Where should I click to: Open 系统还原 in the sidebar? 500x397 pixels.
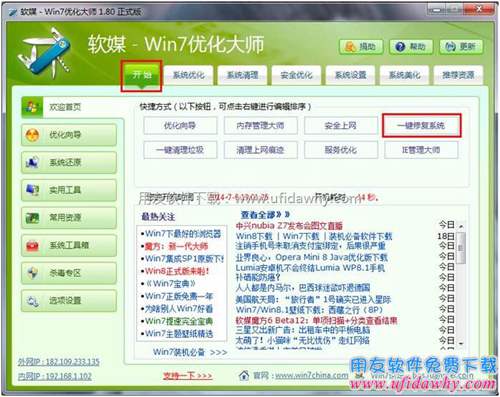click(x=69, y=162)
